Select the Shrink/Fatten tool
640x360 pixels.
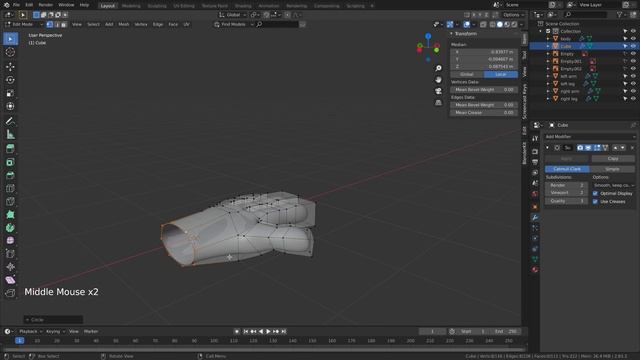click(10, 267)
